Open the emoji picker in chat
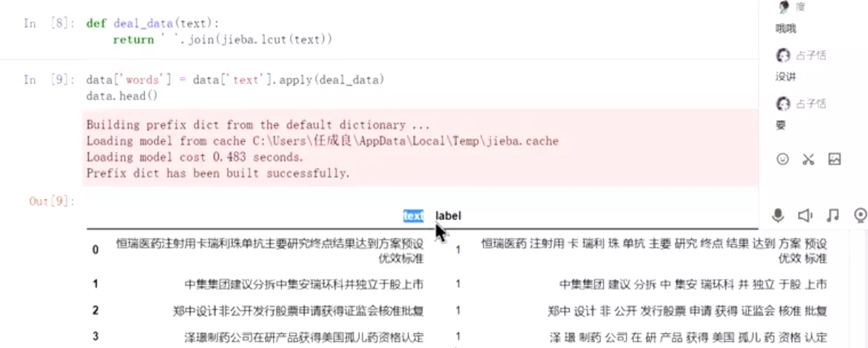Image resolution: width=868 pixels, height=348 pixels. coord(783,158)
